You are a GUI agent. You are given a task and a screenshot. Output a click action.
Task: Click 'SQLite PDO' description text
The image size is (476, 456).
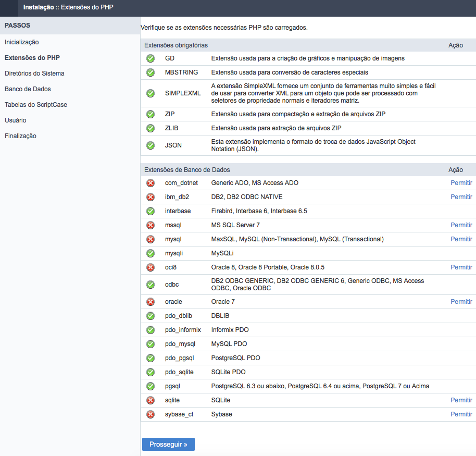coord(229,372)
